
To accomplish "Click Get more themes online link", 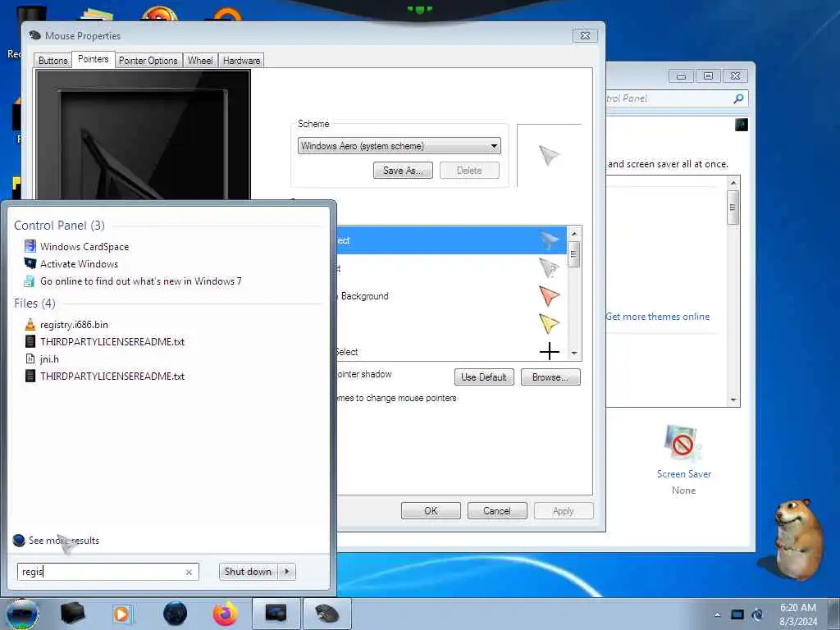I will point(658,317).
